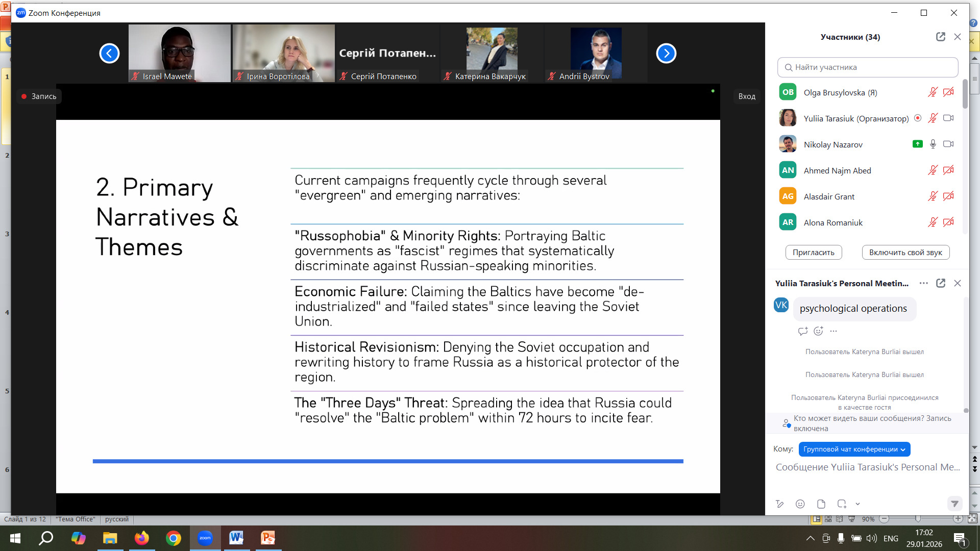Image resolution: width=980 pixels, height=551 pixels.
Task: Click the screenshot capture icon in chat
Action: click(x=842, y=504)
